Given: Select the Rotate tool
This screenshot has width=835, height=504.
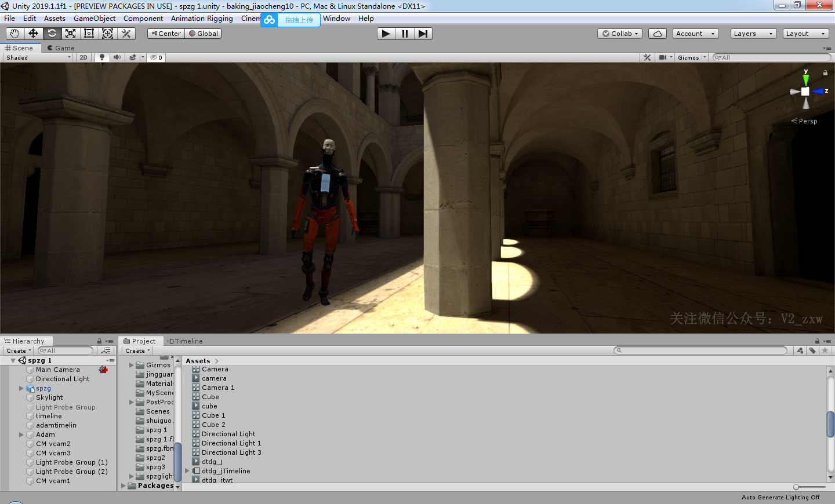Looking at the screenshot, I should [52, 34].
